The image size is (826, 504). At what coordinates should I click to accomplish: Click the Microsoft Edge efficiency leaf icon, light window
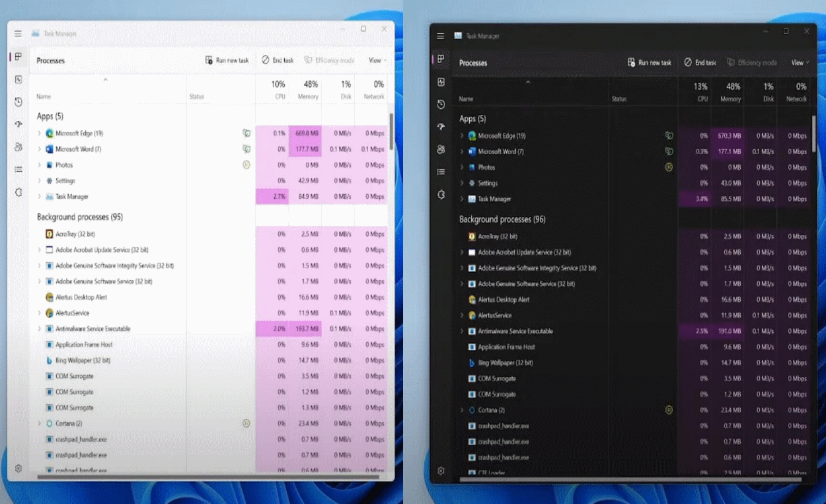(x=246, y=133)
